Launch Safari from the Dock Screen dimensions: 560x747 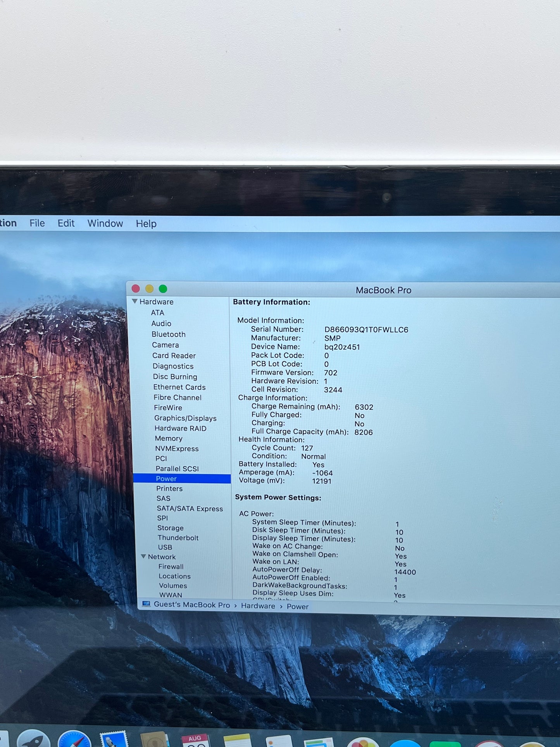[x=74, y=738]
